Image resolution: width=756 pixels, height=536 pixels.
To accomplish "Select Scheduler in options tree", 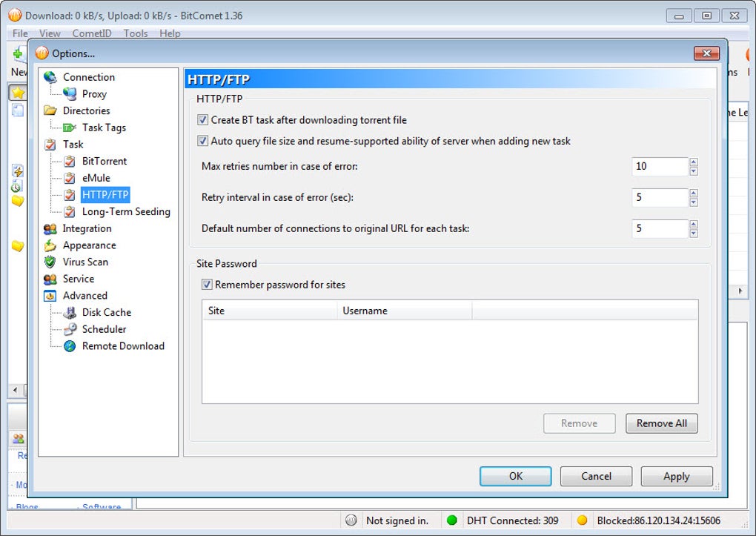I will click(x=104, y=329).
